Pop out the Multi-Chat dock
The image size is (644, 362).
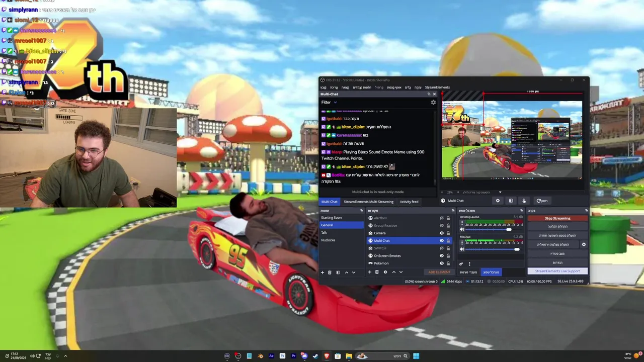pyautogui.click(x=429, y=94)
